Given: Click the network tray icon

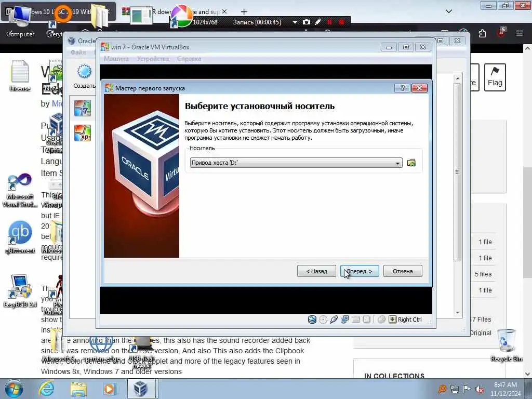Looking at the screenshot, I should (x=454, y=390).
